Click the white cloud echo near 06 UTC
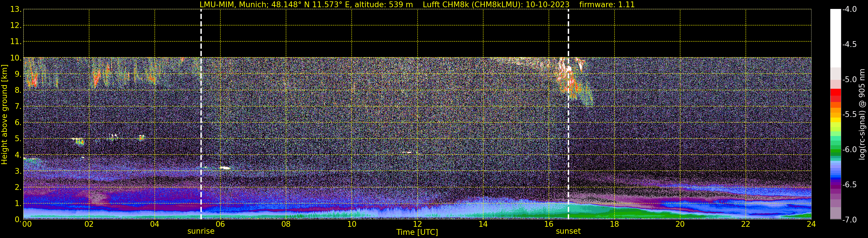The width and height of the screenshot is (868, 238). 224,167
